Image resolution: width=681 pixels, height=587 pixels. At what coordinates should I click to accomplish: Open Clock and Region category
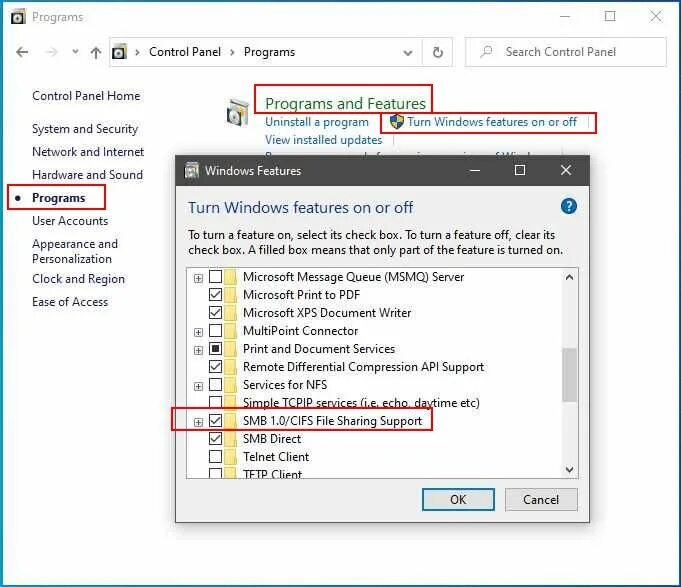coord(78,279)
